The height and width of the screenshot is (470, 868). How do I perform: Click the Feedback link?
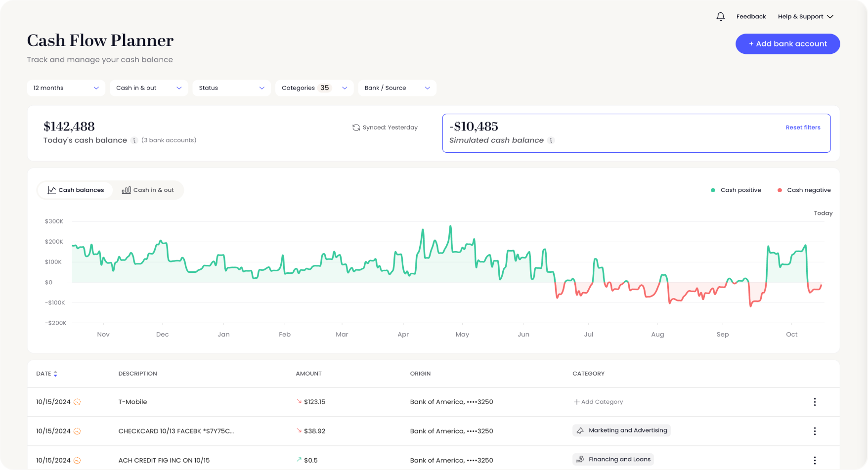pos(751,17)
